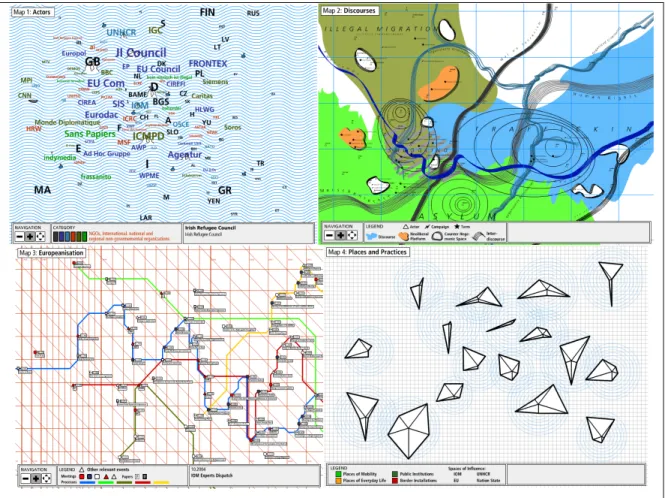Select the black category swatch in Map 1
This screenshot has width=665, height=498.
click(x=56, y=236)
